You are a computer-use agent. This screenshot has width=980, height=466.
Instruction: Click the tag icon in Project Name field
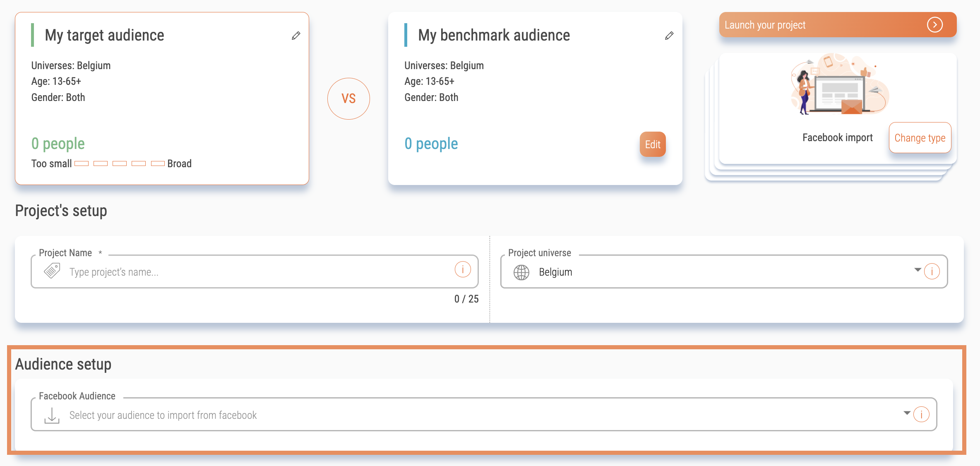52,271
